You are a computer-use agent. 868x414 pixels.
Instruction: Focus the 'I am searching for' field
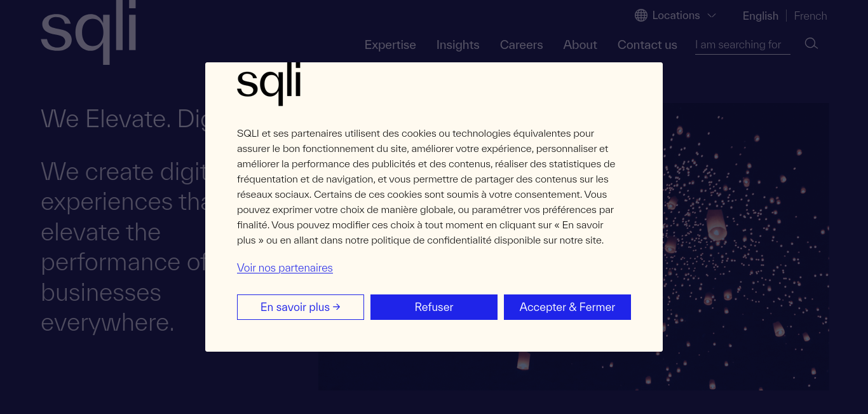tap(742, 45)
